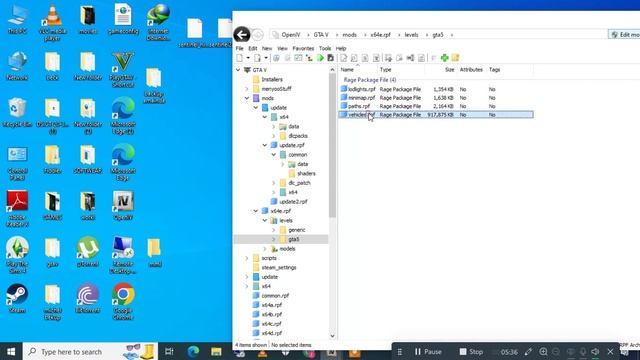Image resolution: width=640 pixels, height=360 pixels.
Task: Expand the scripts tree node
Action: [247, 258]
